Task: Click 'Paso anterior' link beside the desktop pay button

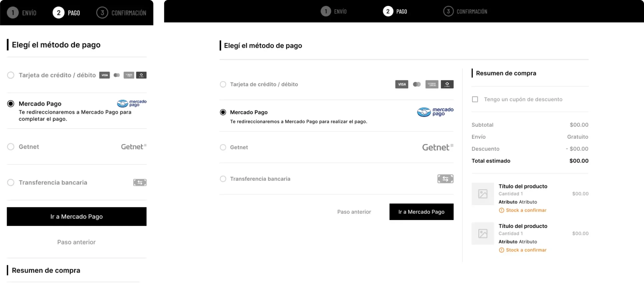Action: point(354,212)
